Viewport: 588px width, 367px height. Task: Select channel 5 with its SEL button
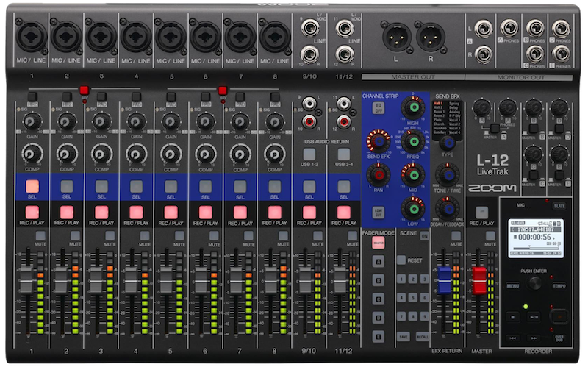pyautogui.click(x=171, y=186)
